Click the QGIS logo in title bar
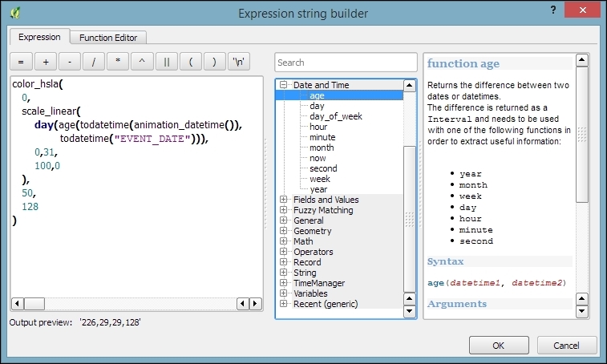The width and height of the screenshot is (607, 364). coord(15,13)
